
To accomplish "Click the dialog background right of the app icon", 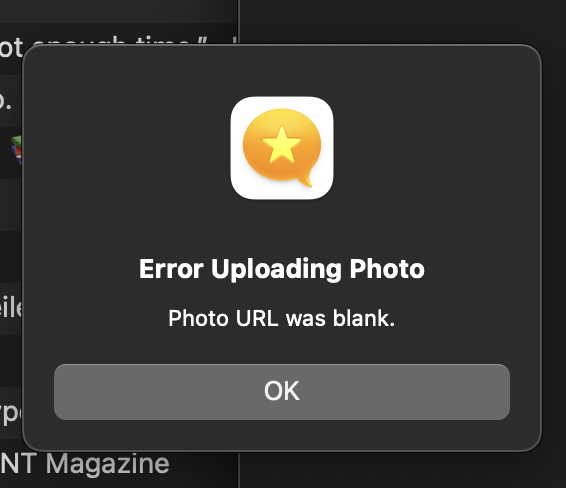I will pyautogui.click(x=437, y=148).
